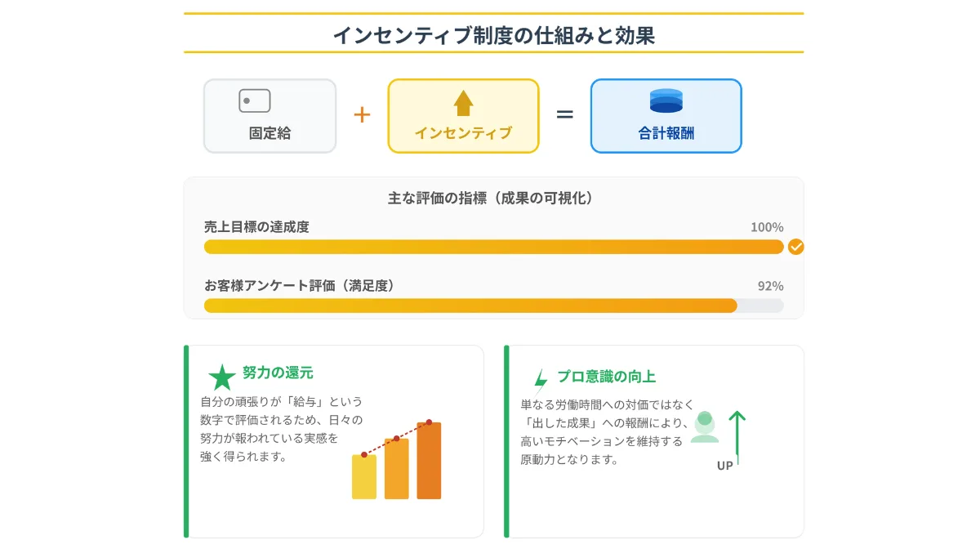Click the label 売上目標の達成度
980x549 pixels.
(256, 227)
